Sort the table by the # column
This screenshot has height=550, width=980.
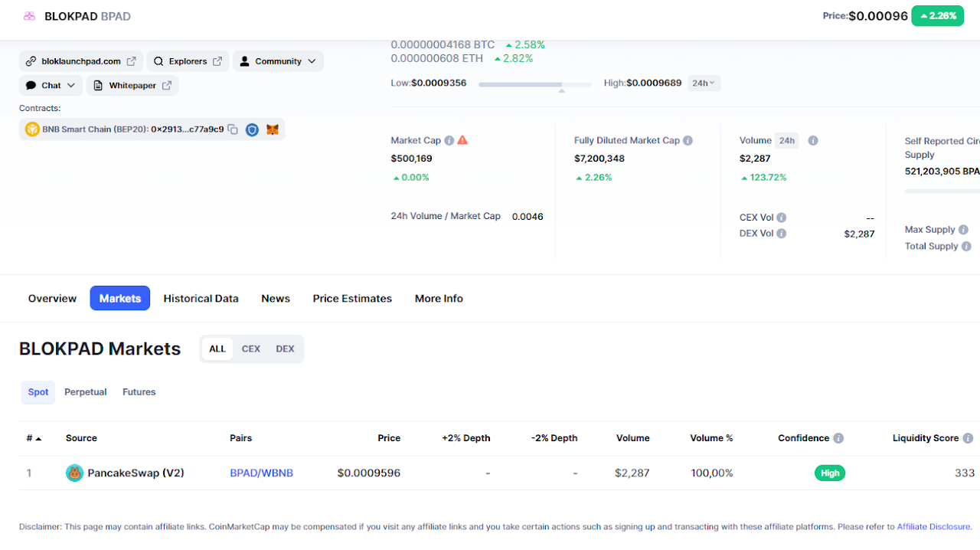point(34,438)
